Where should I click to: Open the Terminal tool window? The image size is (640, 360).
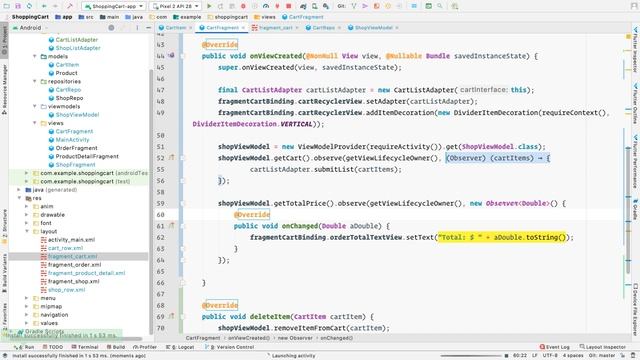tap(85, 347)
